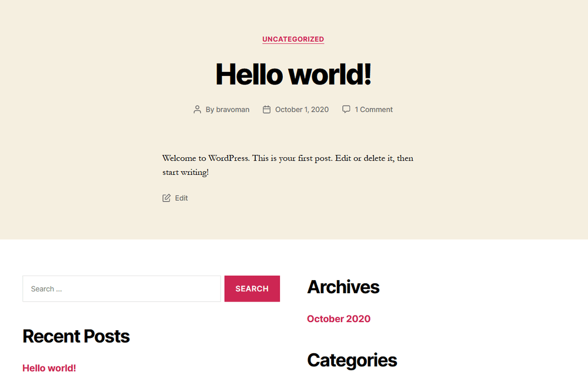
Task: Click the author person icon
Action: 198,109
